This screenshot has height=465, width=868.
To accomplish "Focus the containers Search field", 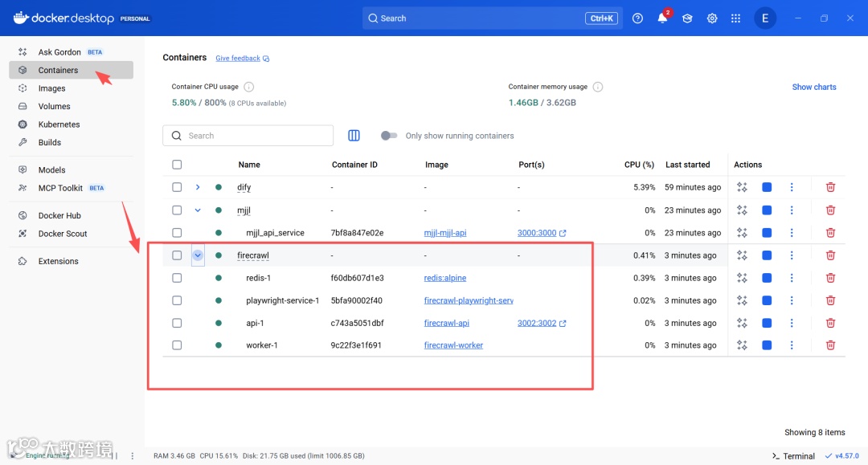I will [248, 136].
